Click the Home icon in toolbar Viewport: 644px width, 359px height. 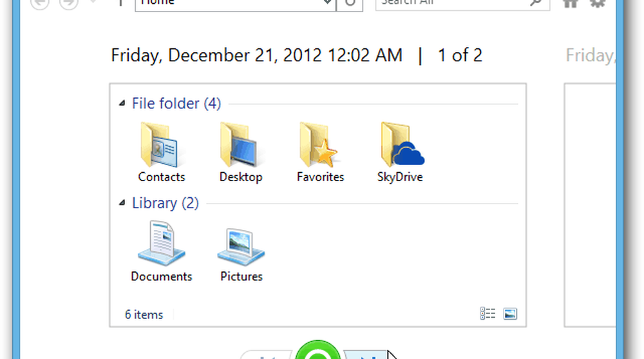pos(570,3)
